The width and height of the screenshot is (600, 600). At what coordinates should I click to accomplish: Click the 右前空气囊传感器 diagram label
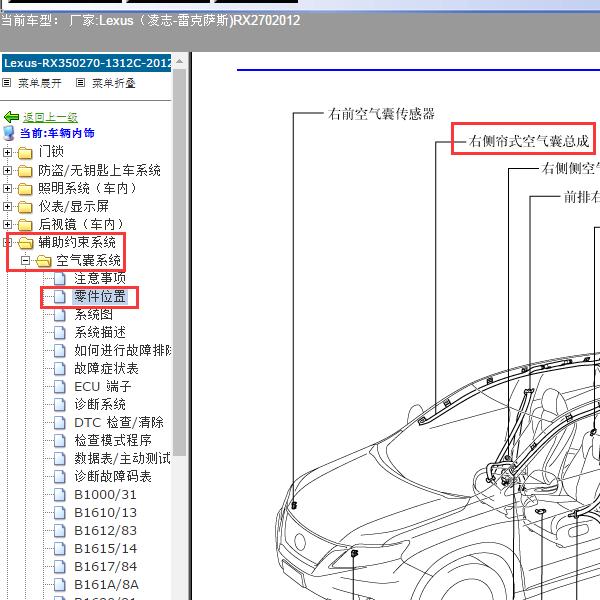pos(381,114)
